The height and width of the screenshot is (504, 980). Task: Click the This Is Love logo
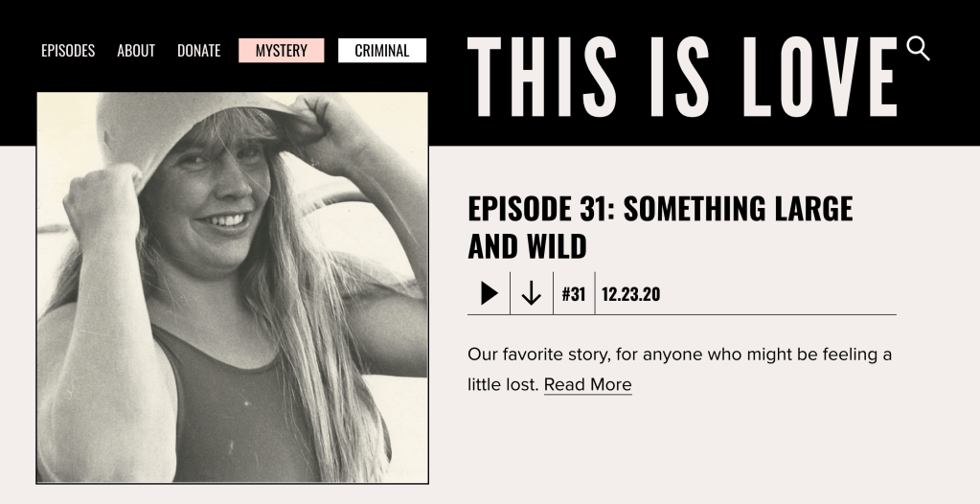[682, 77]
